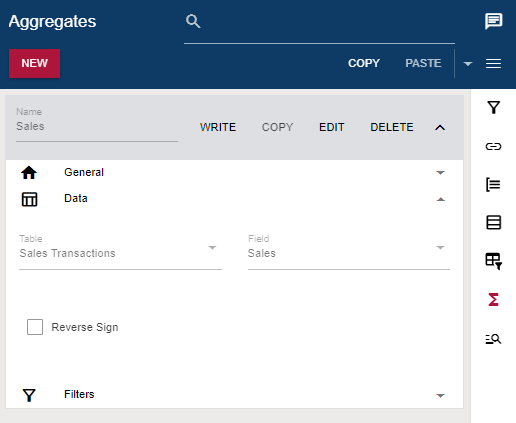
Task: Click the red NEW button
Action: point(34,63)
